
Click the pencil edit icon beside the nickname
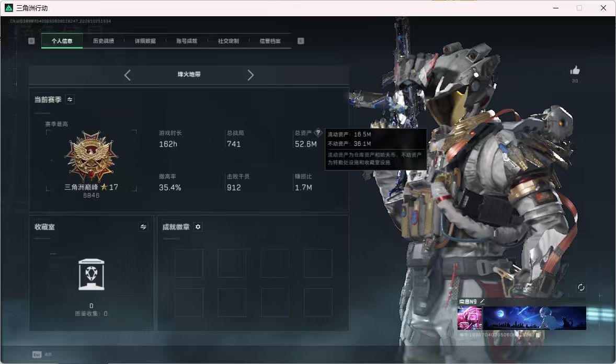pos(482,301)
